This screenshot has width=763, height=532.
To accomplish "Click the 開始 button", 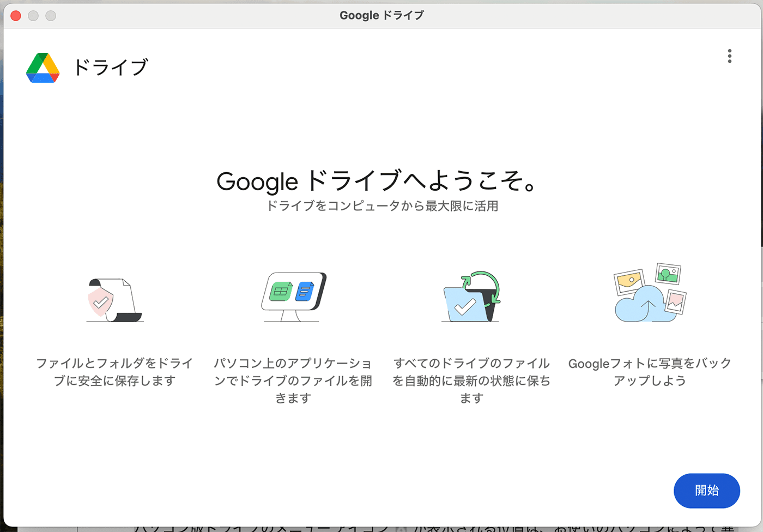I will (706, 491).
